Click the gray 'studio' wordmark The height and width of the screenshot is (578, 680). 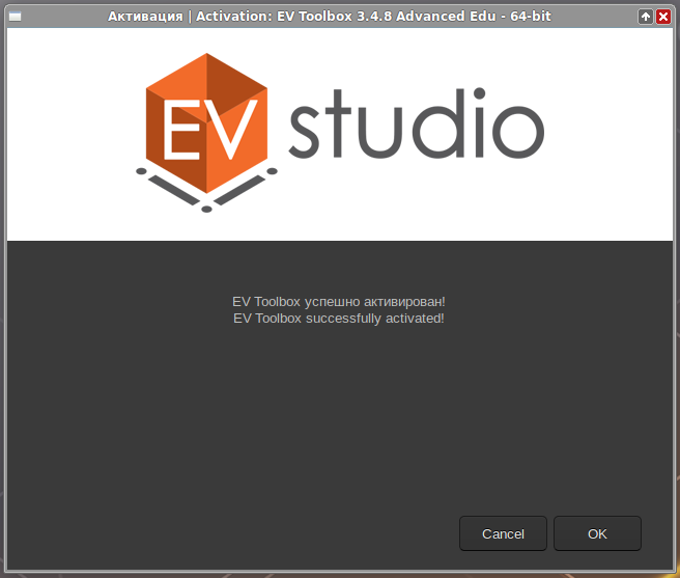tap(416, 124)
